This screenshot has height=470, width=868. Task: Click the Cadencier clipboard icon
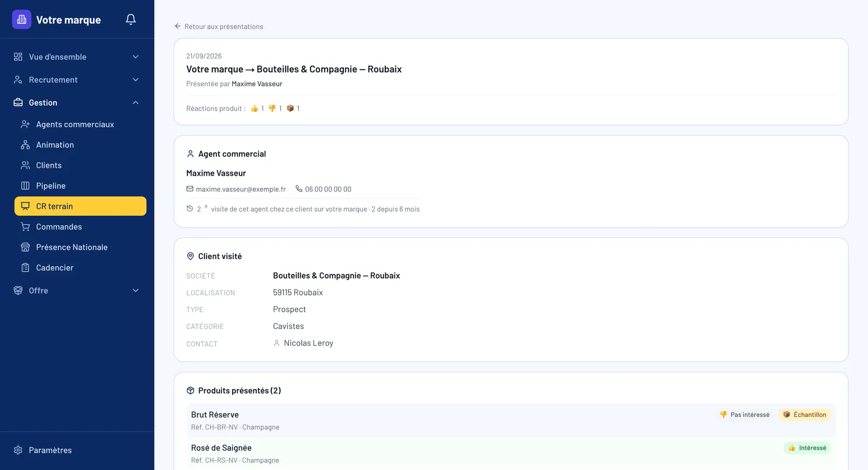25,268
